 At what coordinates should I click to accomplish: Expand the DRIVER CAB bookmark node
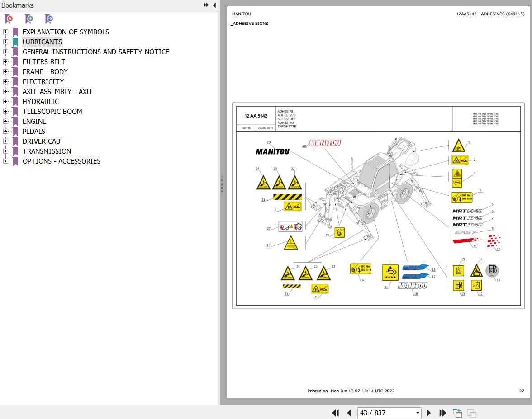[x=5, y=141]
